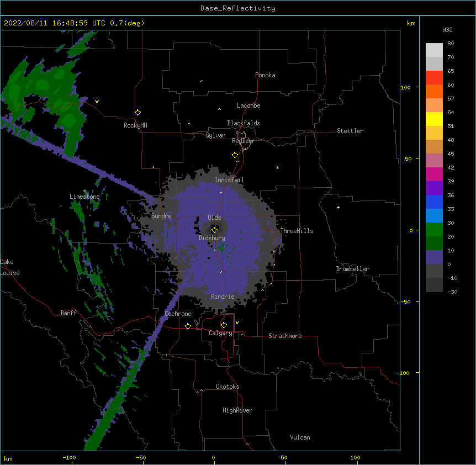Click the dBZ legend heading
The height and width of the screenshot is (465, 476).
tap(447, 29)
